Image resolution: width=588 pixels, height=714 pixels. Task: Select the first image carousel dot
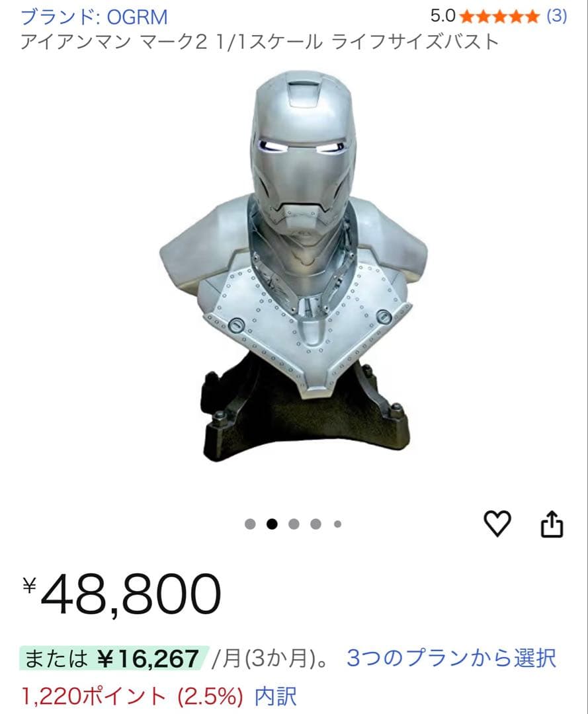250,524
